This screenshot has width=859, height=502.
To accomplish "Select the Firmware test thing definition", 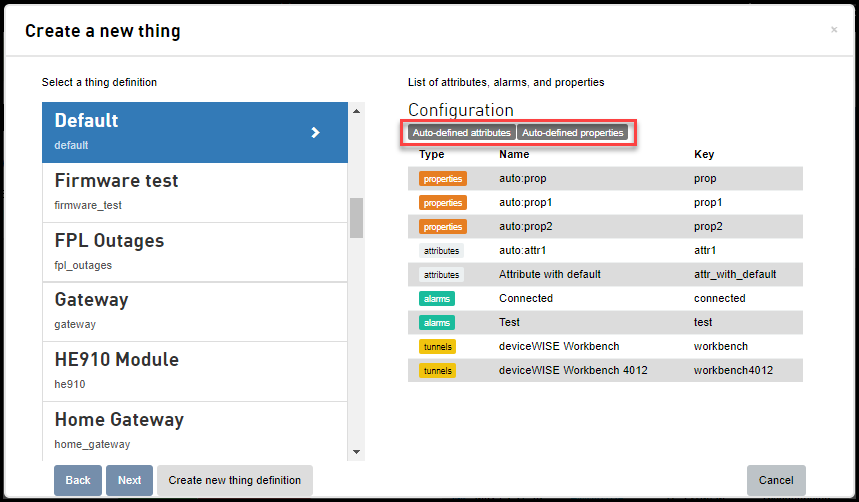I will pos(194,192).
